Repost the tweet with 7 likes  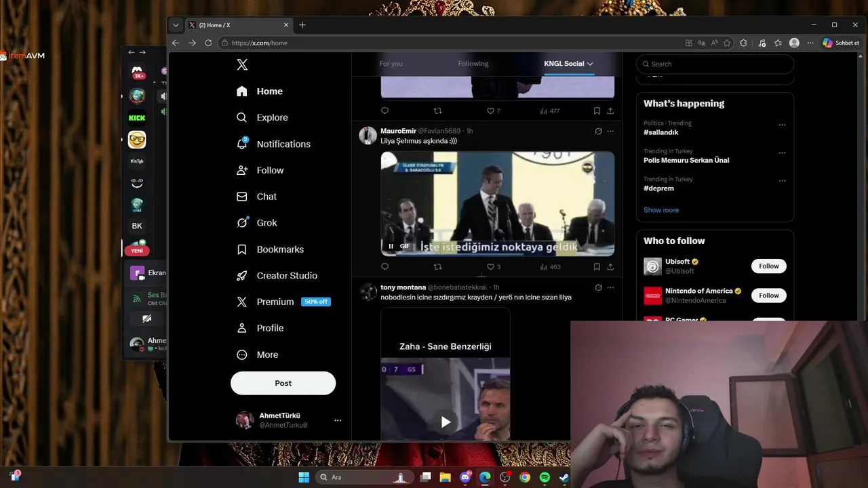click(x=437, y=111)
